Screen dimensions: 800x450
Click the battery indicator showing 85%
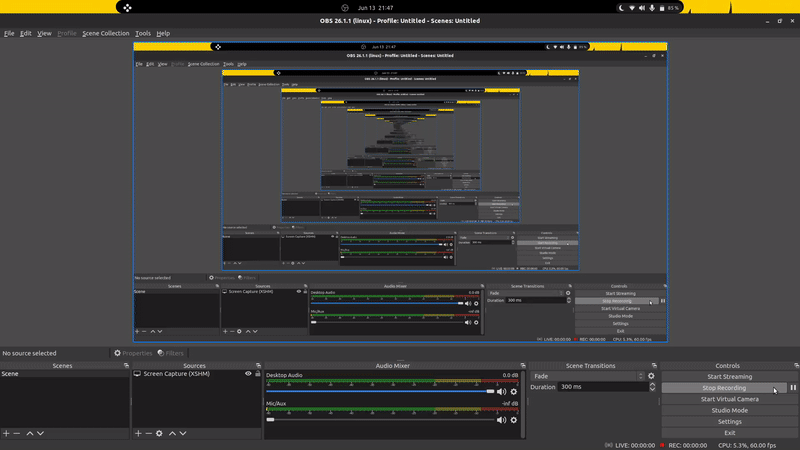pyautogui.click(x=669, y=8)
